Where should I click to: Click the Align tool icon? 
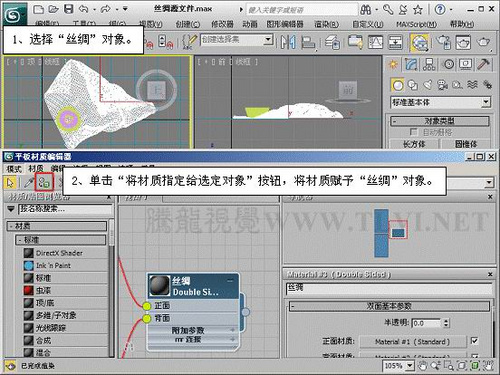(308, 42)
